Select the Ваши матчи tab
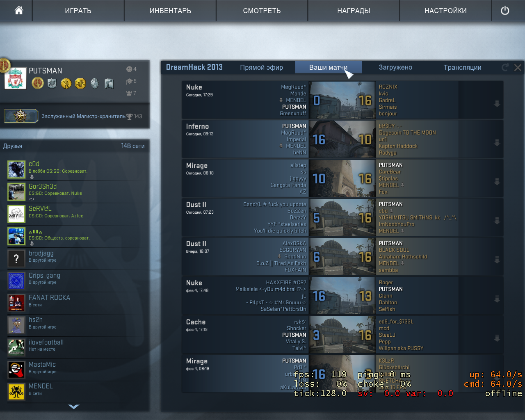The width and height of the screenshot is (525, 420). [328, 67]
